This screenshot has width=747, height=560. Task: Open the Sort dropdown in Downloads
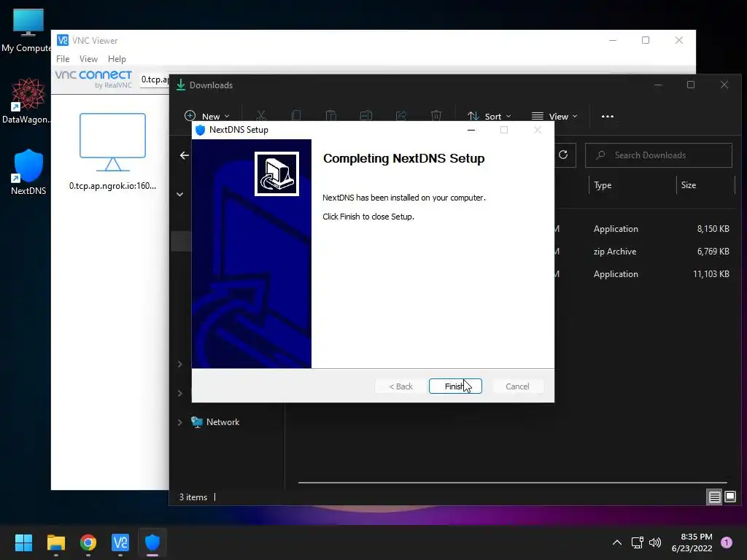(x=489, y=116)
